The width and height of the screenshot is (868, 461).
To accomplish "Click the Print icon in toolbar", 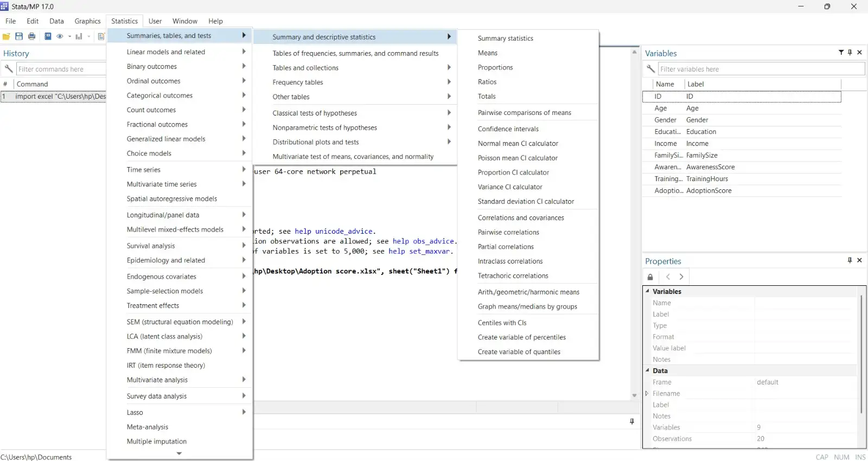I will [31, 36].
